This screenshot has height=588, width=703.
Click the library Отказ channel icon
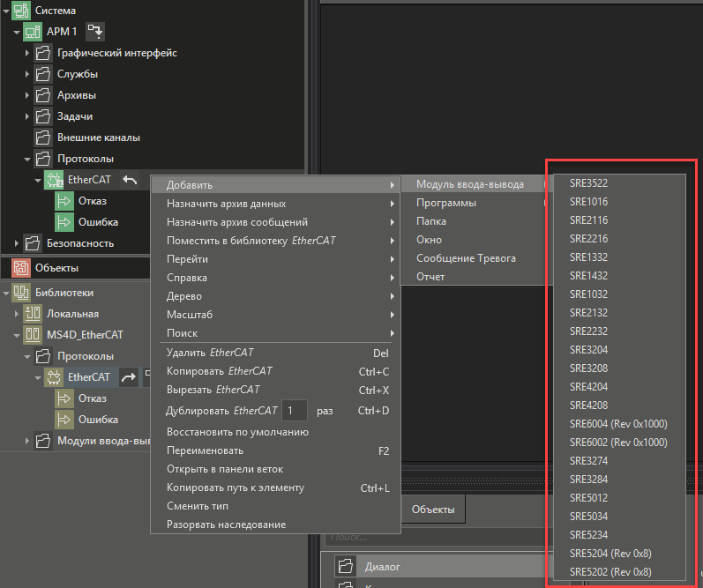coord(64,398)
